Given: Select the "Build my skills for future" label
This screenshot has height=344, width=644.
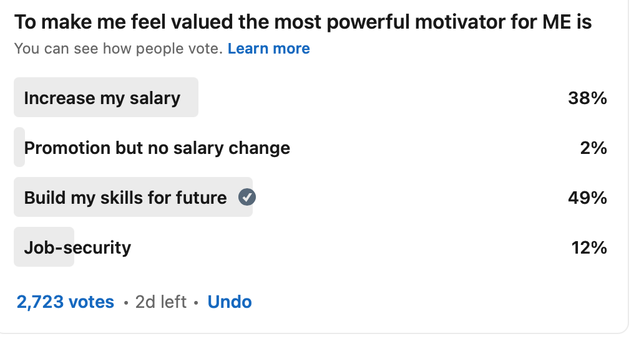Looking at the screenshot, I should click(x=125, y=198).
